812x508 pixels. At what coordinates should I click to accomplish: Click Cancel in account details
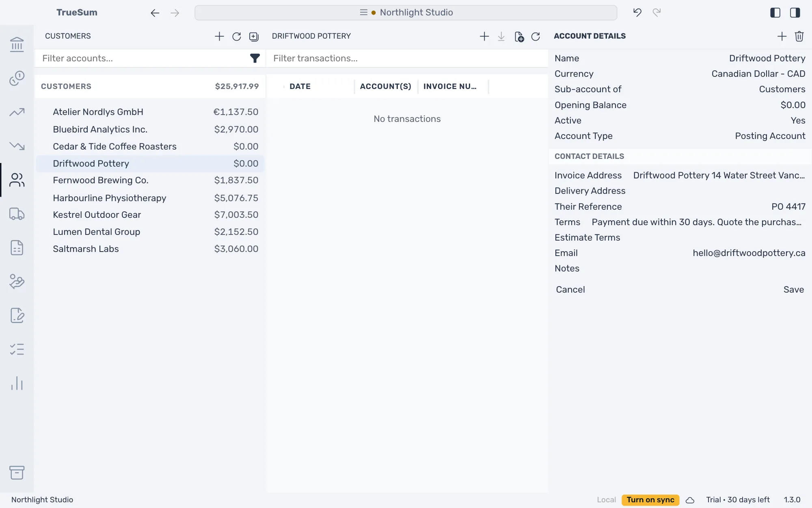coord(570,290)
